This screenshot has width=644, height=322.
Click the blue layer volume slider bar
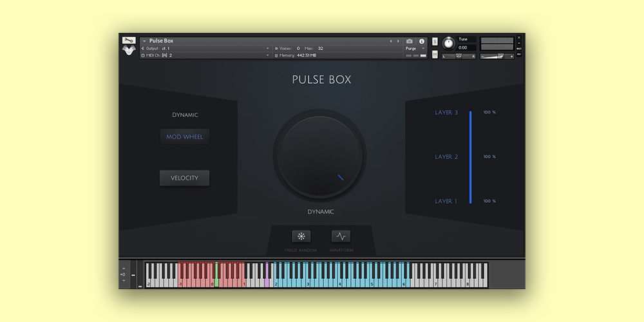(x=471, y=156)
